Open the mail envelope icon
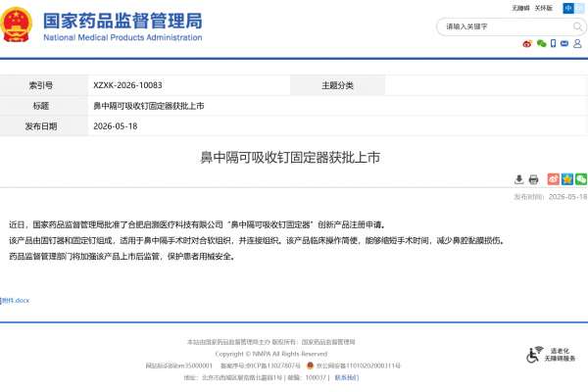Viewport: 588px width, 392px height. (x=564, y=43)
